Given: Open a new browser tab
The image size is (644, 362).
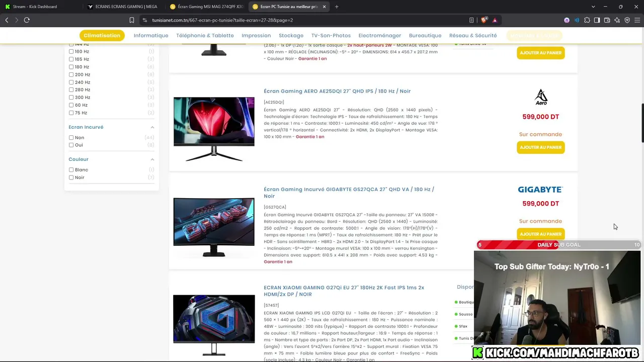Looking at the screenshot, I should [x=337, y=7].
